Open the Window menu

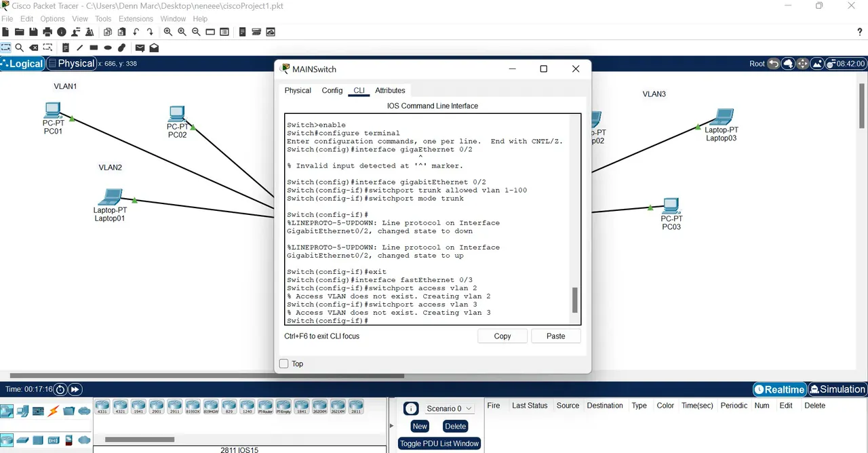tap(173, 19)
